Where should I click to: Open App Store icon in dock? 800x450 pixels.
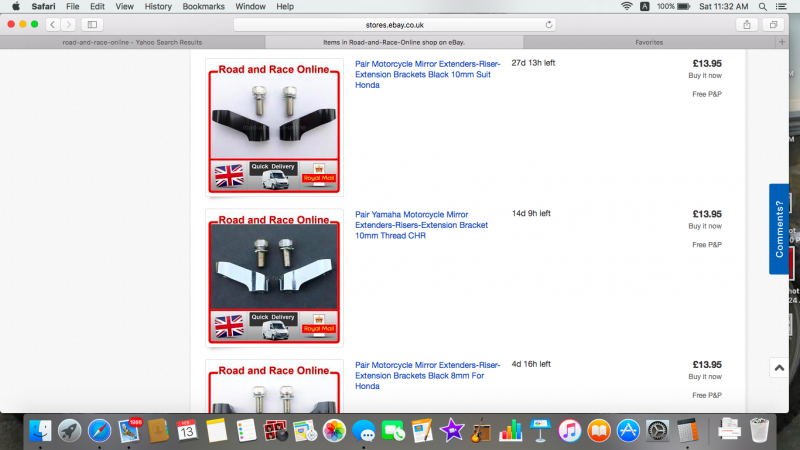pos(628,431)
